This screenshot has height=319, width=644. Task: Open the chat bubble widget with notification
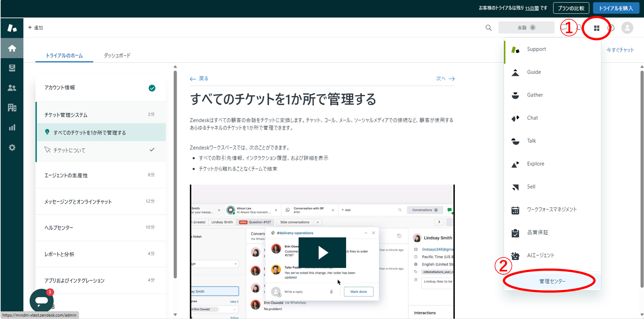pyautogui.click(x=41, y=301)
